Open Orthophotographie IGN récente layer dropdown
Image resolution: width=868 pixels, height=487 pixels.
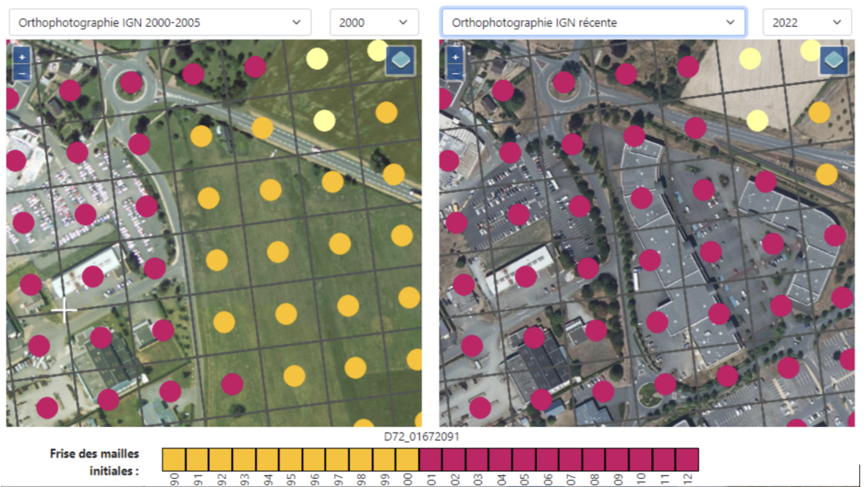tap(593, 23)
